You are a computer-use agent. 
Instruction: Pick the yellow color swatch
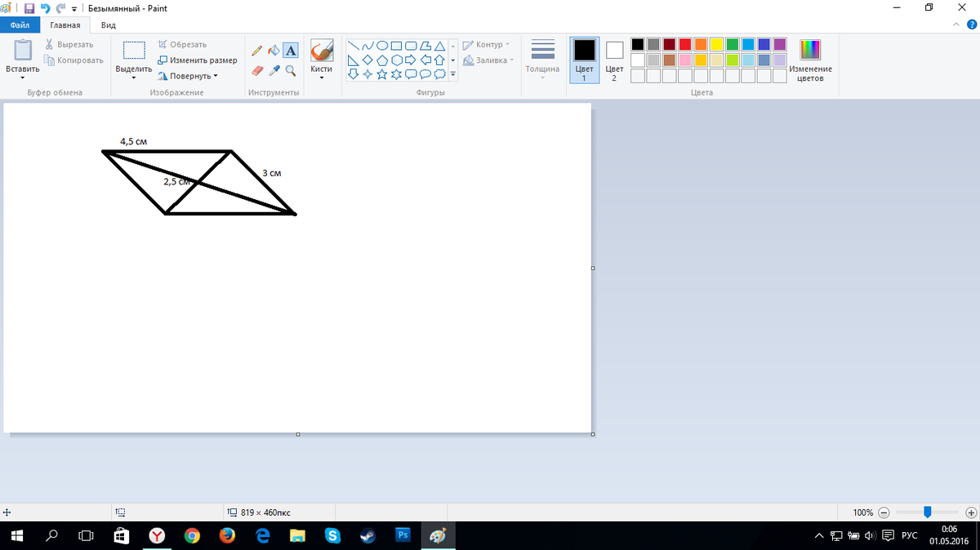coord(716,44)
